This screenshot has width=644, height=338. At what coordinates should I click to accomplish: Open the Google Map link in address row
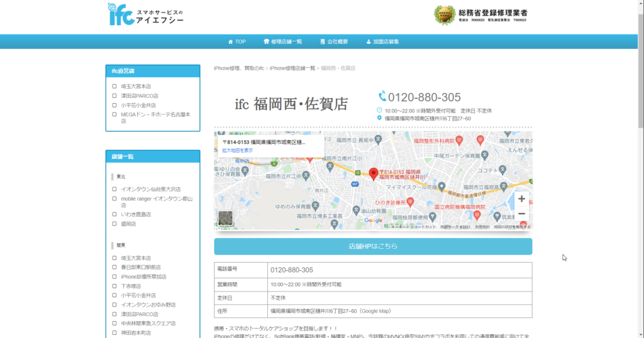click(x=375, y=311)
